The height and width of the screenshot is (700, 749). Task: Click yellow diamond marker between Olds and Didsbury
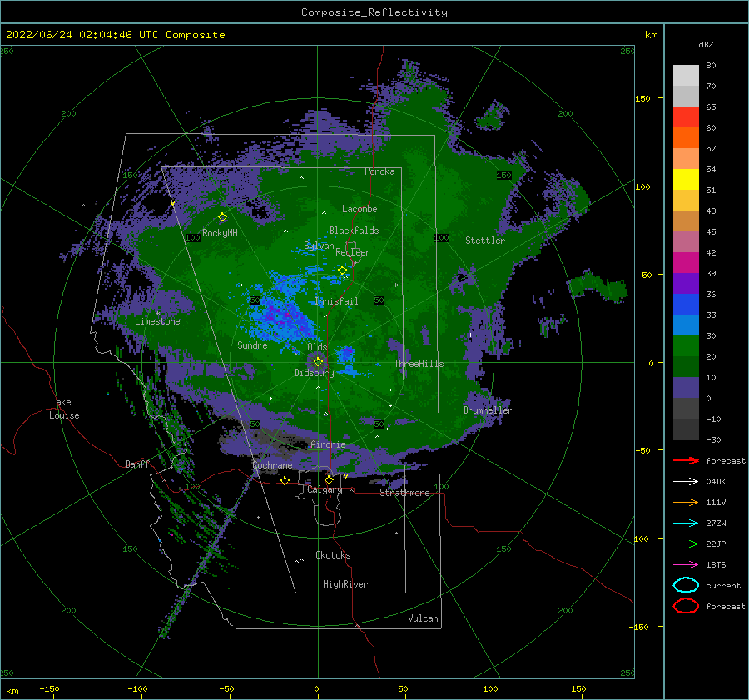(318, 362)
